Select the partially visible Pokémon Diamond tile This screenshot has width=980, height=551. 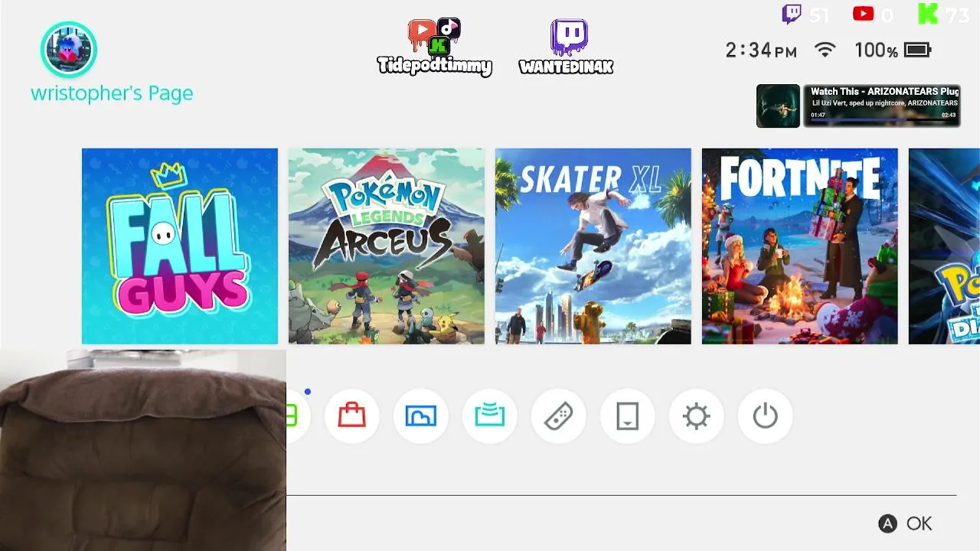point(944,246)
